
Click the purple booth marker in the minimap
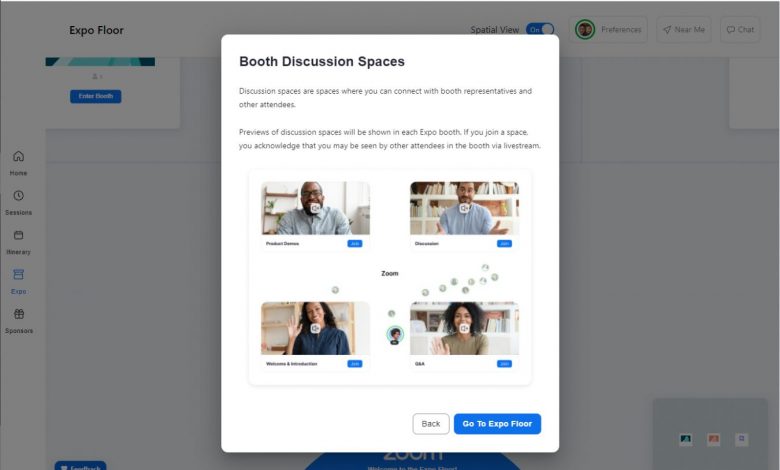pos(741,439)
